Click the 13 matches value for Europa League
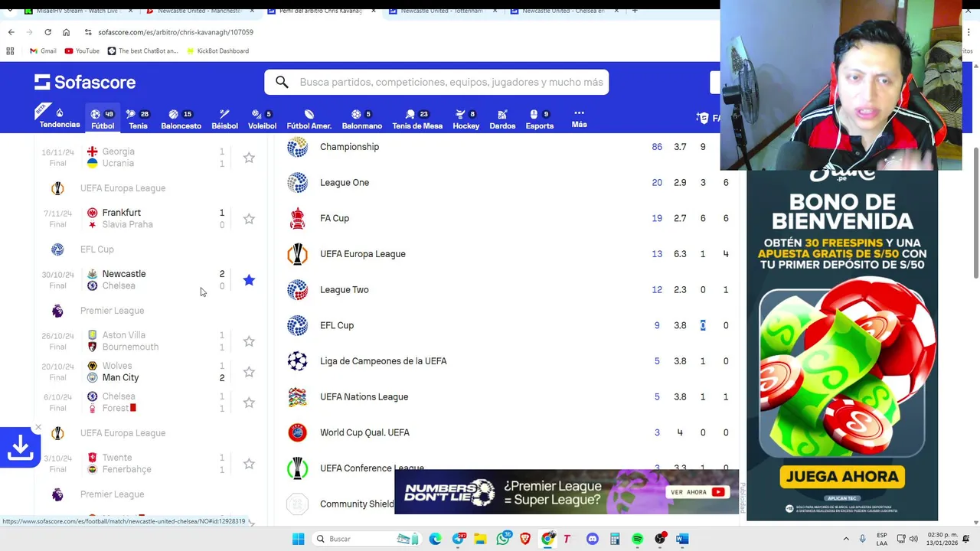980x551 pixels. [x=657, y=254]
